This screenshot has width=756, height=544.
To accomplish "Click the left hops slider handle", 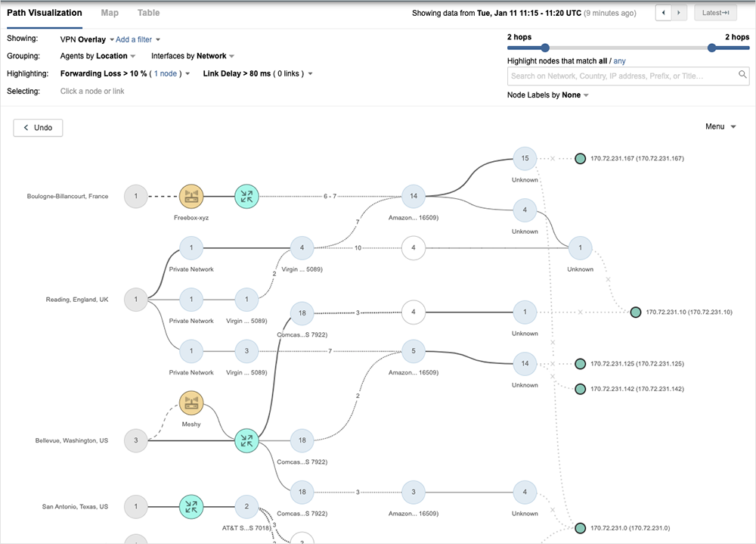I will [x=544, y=48].
